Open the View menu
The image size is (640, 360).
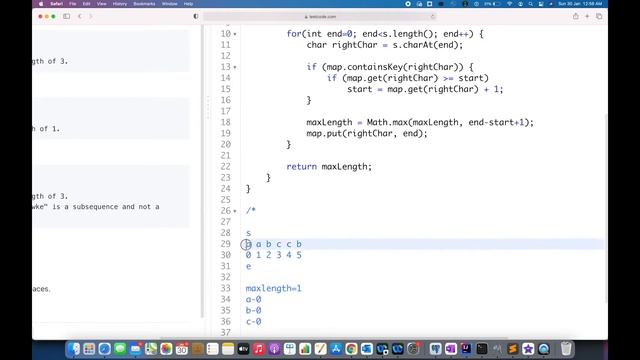[x=102, y=4]
